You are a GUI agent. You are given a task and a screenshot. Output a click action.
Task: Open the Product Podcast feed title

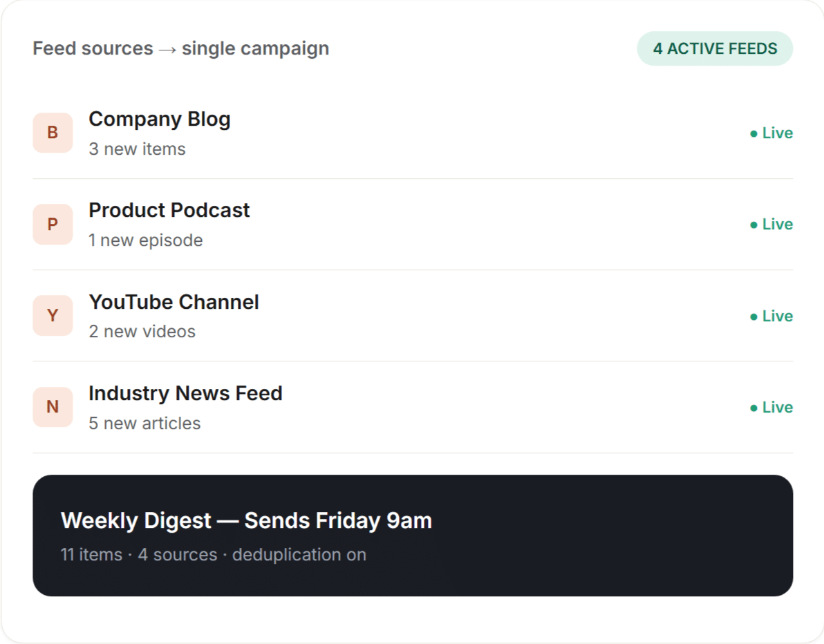coord(169,210)
